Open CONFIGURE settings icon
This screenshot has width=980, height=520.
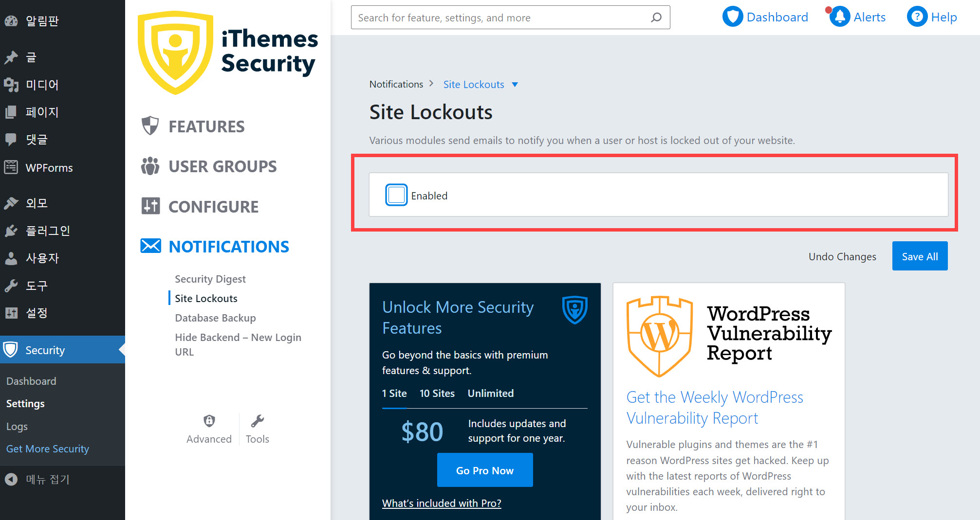point(150,206)
